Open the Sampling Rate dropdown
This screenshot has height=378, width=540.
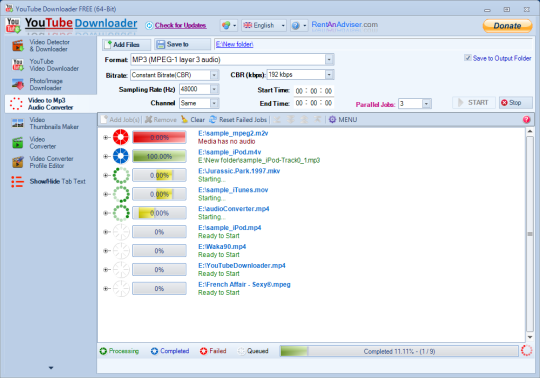[x=214, y=89]
